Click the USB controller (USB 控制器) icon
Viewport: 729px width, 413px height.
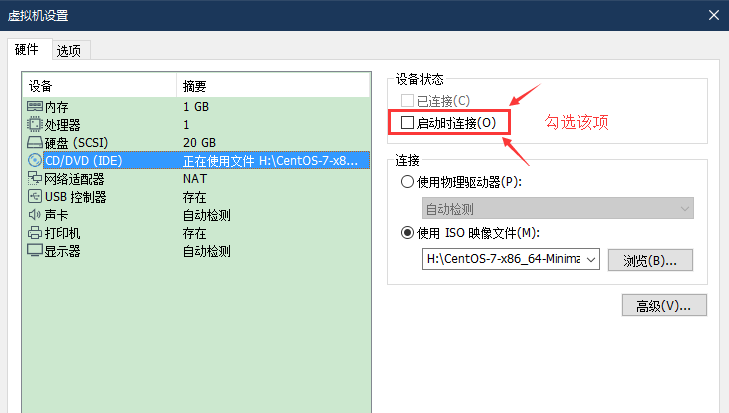(x=35, y=196)
